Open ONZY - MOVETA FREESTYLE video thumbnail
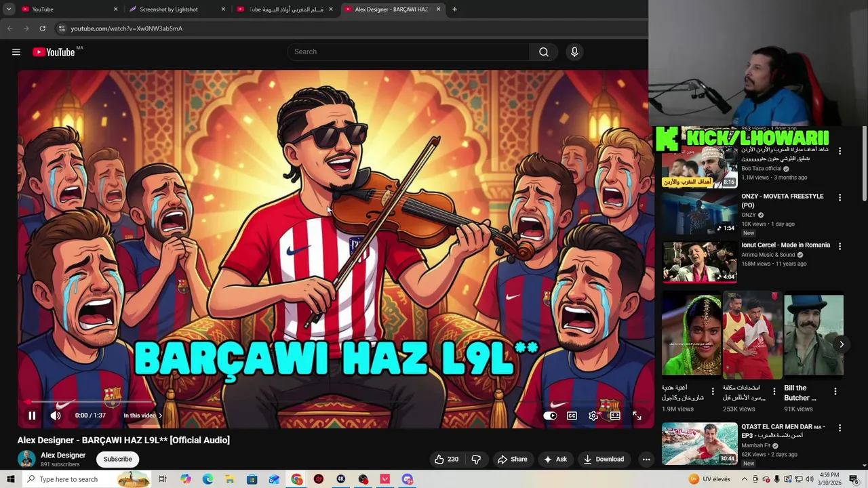868x488 pixels. (x=699, y=214)
